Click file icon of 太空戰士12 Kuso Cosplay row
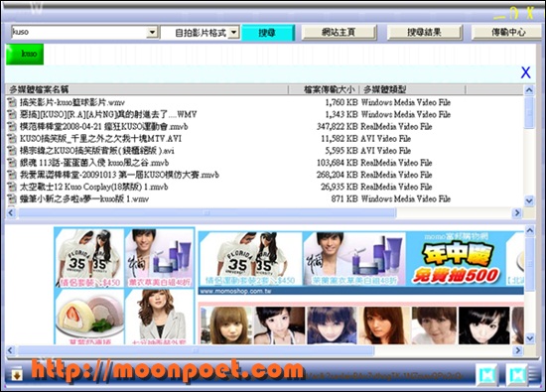 coord(12,187)
